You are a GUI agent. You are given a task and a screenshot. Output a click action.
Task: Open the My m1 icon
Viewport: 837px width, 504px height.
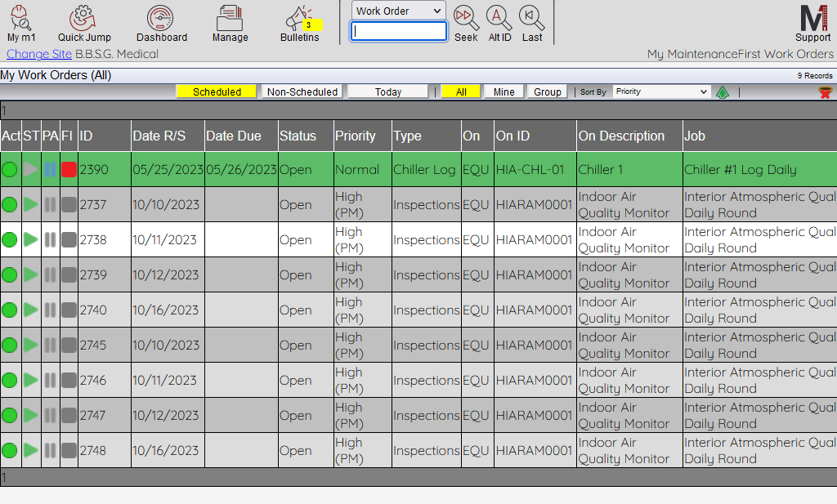(20, 18)
